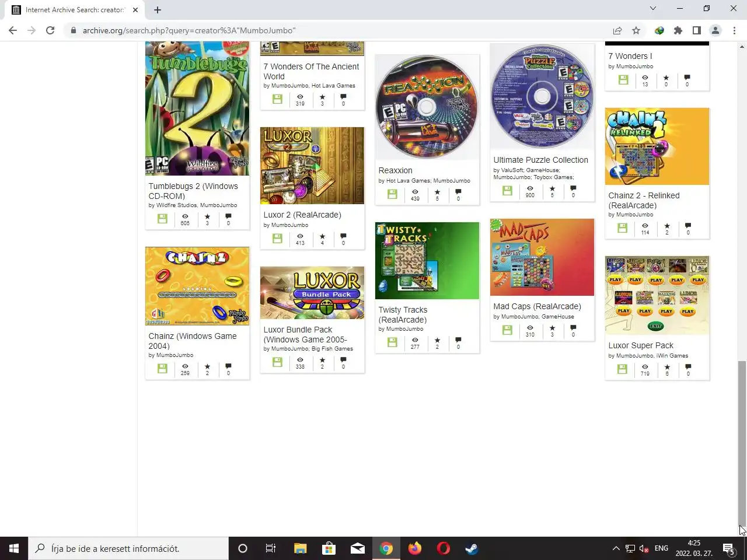747x560 pixels.
Task: Open the Chainz 2 - Relinked title link
Action: [x=644, y=200]
